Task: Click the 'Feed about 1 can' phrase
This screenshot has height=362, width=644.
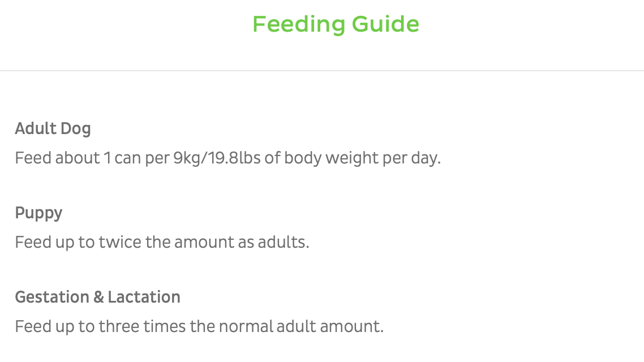Action: point(63,158)
